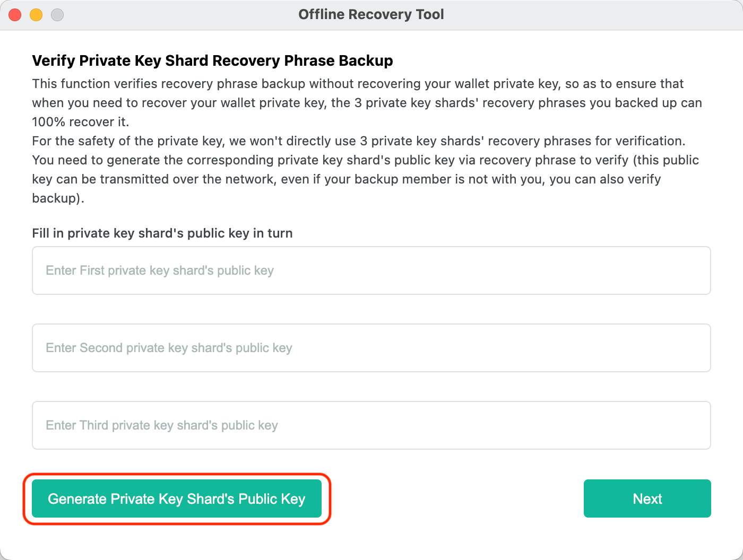This screenshot has width=743, height=560.
Task: Start generating a shard's public key
Action: tap(177, 498)
